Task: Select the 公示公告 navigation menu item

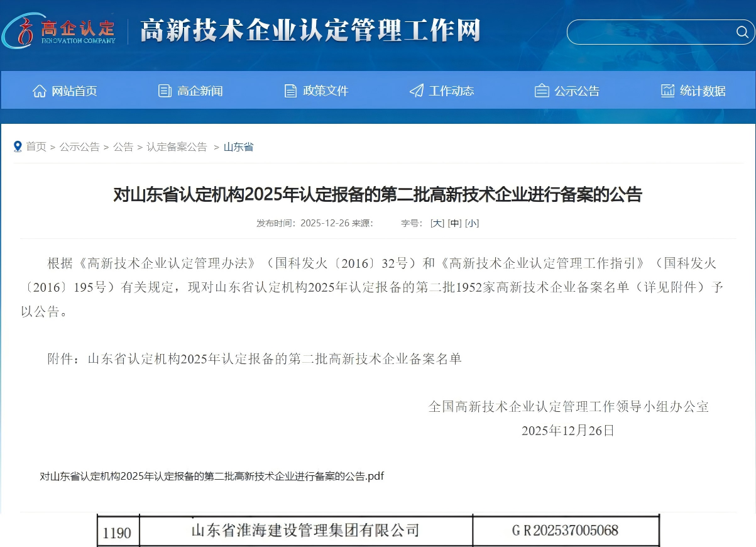Action: [567, 90]
